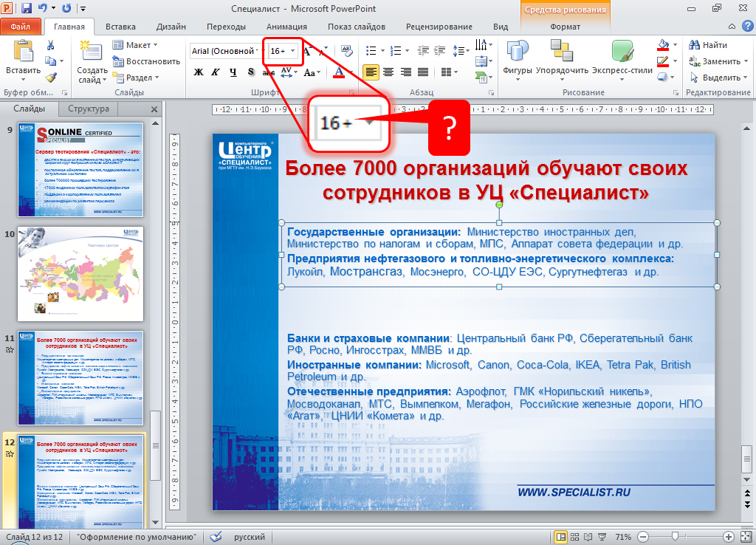Click the Cut scissors icon
This screenshot has width=756, height=545.
click(x=50, y=45)
